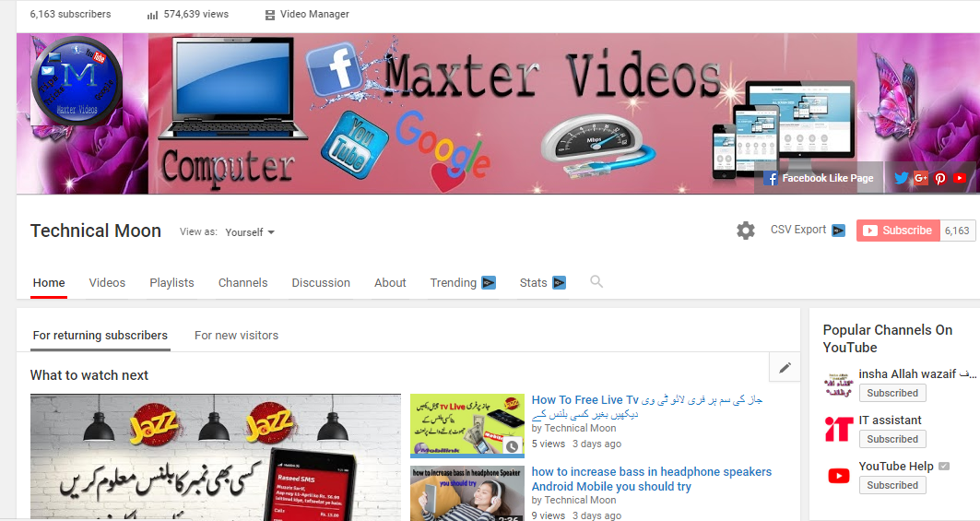
Task: Click What to watch next heading
Action: (x=89, y=375)
